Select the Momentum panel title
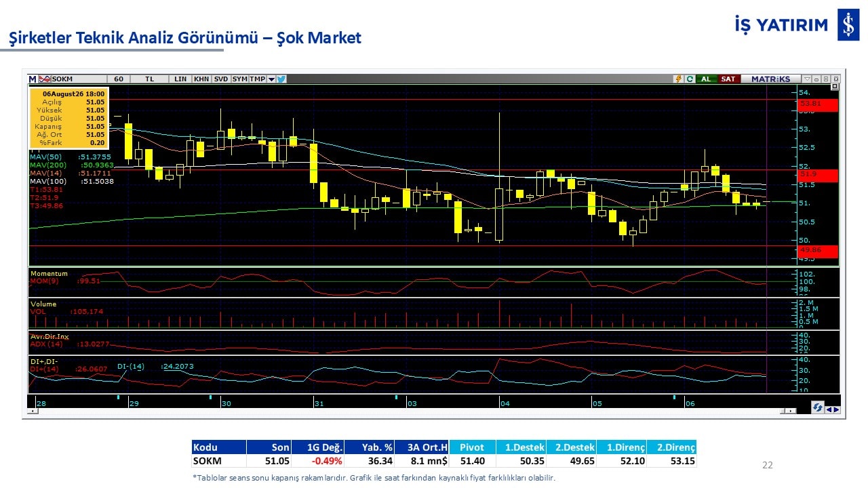 point(49,273)
